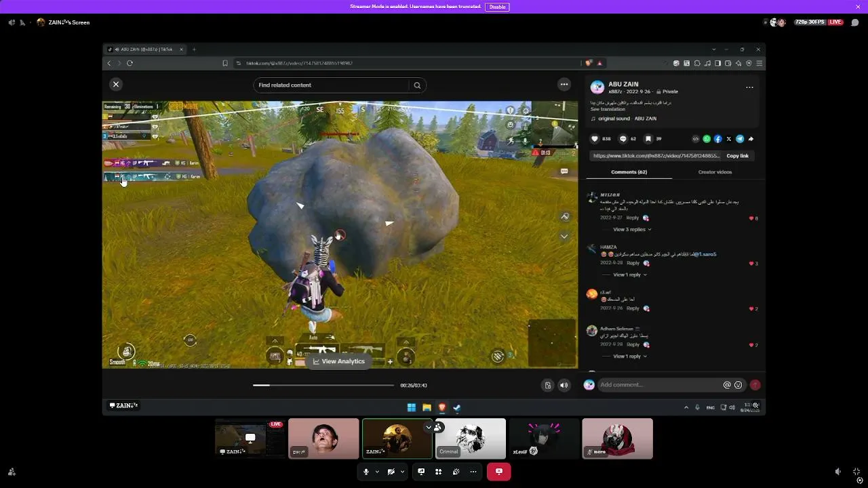Switch to the Comments (62) tab

629,172
